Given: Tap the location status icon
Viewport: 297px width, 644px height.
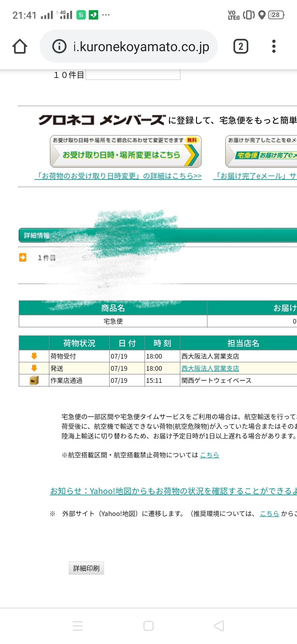Looking at the screenshot, I should pyautogui.click(x=262, y=15).
